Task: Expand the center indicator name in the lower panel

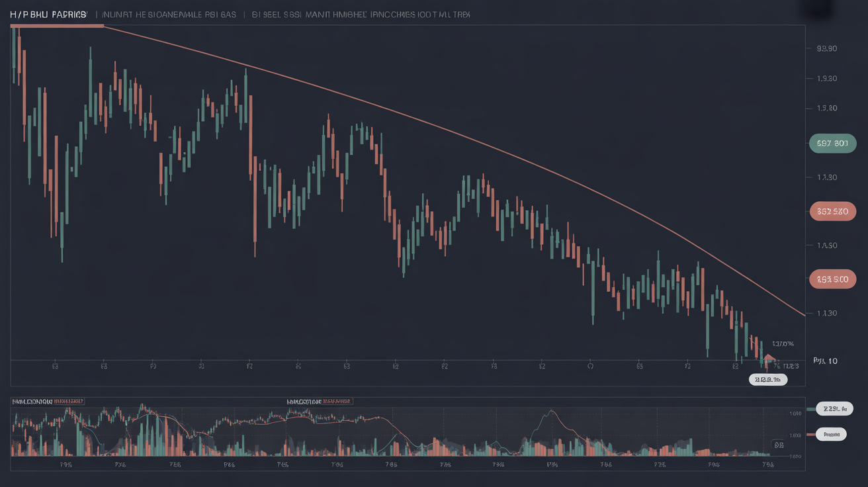Action: (x=303, y=401)
